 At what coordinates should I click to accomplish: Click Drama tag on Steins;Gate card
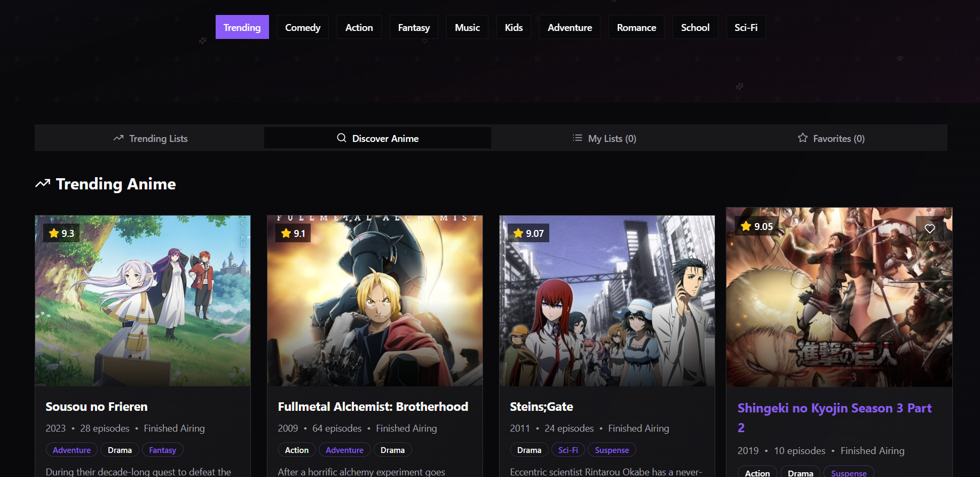pos(529,450)
